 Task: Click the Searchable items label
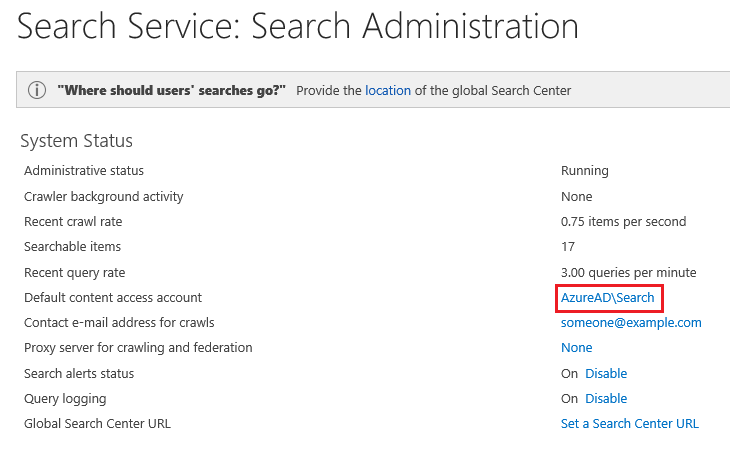click(x=72, y=247)
